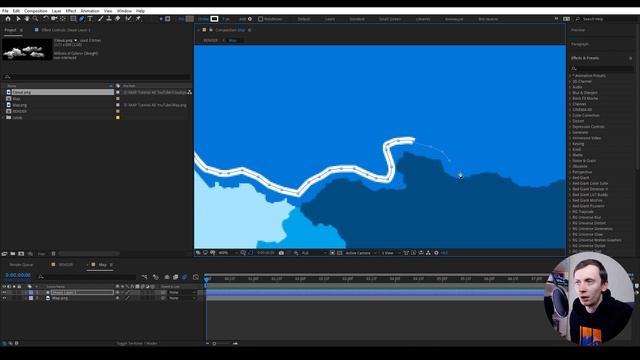Select the Unified Camera tool
The image size is (640, 360).
click(x=54, y=19)
